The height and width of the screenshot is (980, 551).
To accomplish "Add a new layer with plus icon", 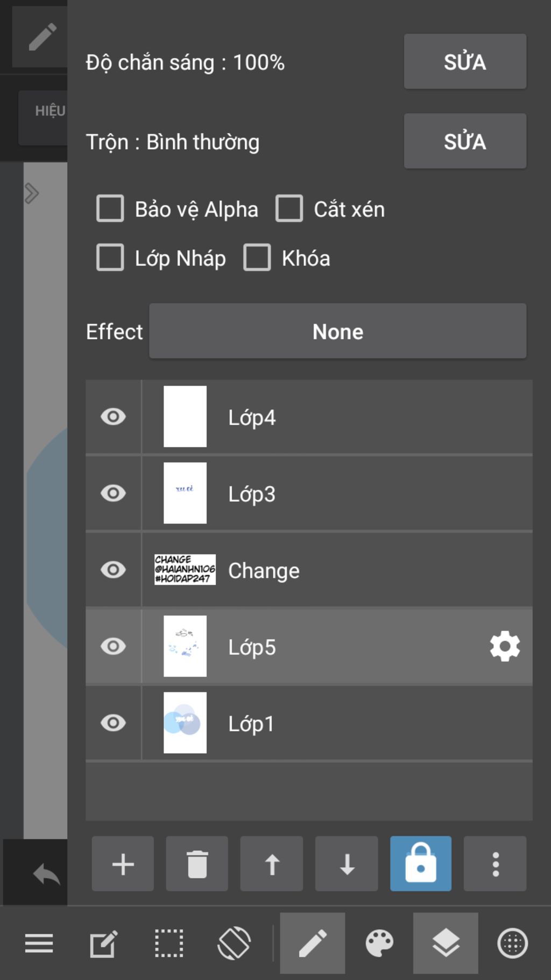I will 123,864.
